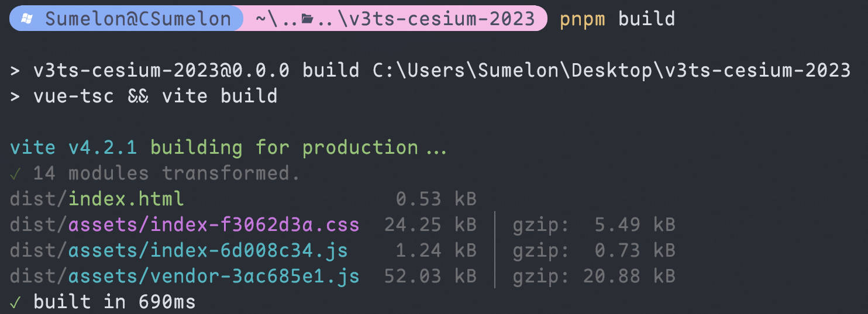This screenshot has width=868, height=314.
Task: Click the vertical divider before gzip column
Action: [495, 250]
